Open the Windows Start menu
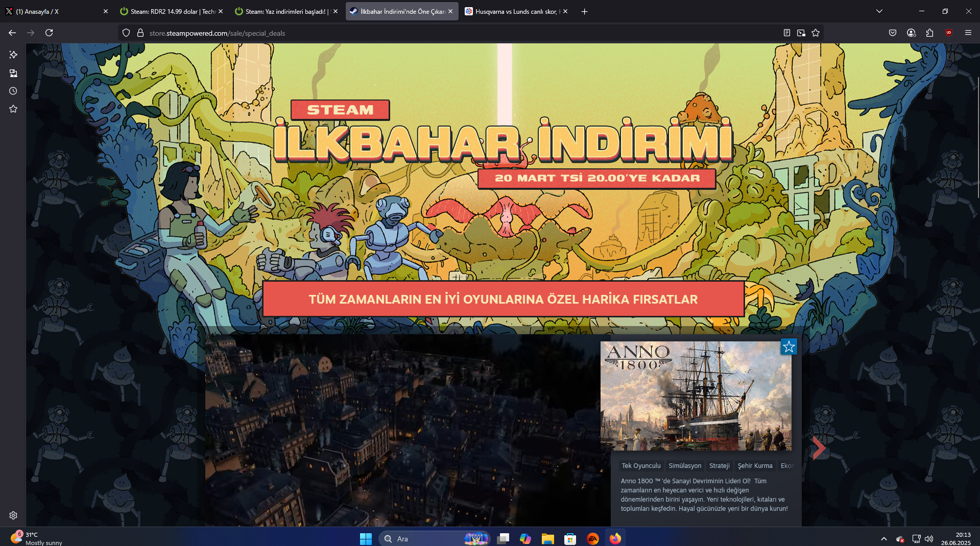 click(x=366, y=539)
